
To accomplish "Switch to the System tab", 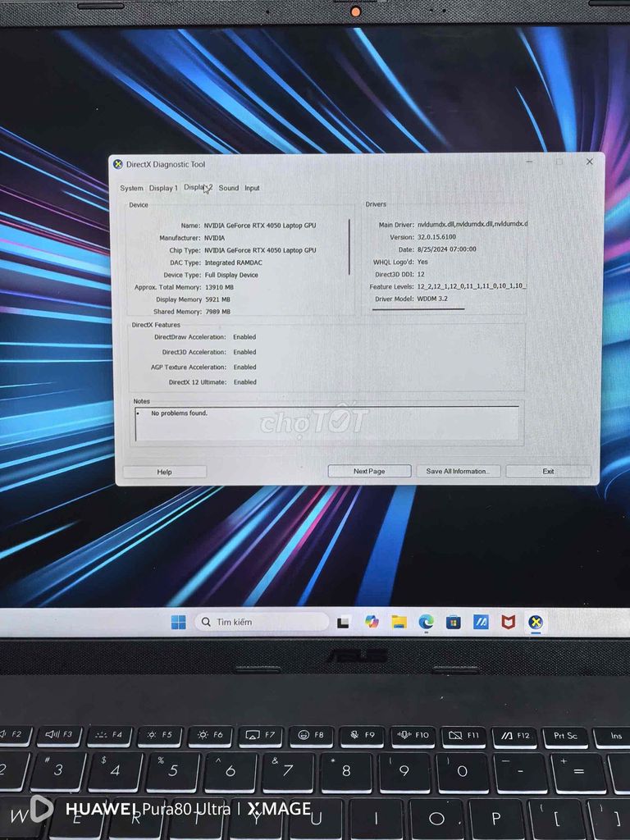I will pyautogui.click(x=131, y=188).
